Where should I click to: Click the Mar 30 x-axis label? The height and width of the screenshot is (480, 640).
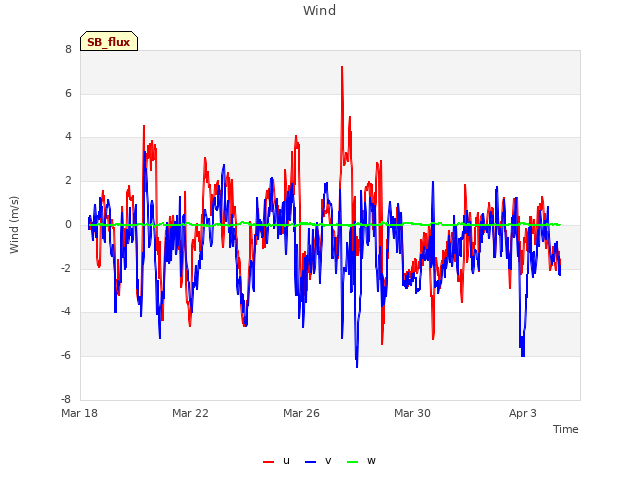412,413
